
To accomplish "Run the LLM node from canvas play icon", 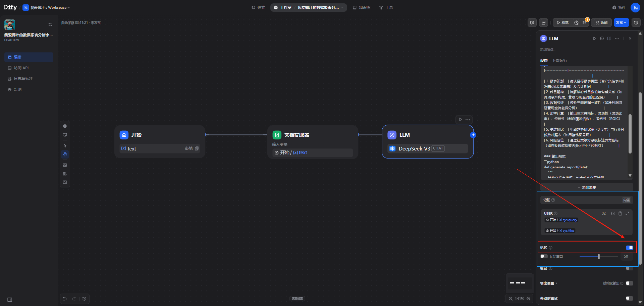I will coord(461,120).
